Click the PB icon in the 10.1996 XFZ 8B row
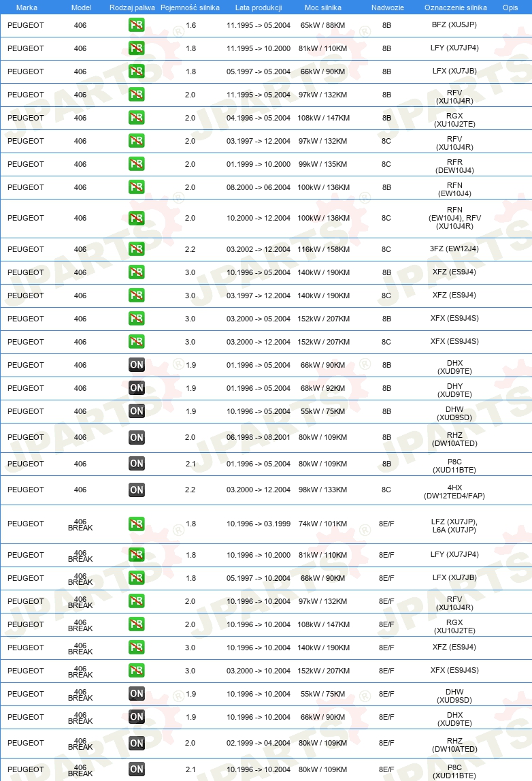Viewport: 532px width, 781px height. click(x=136, y=272)
